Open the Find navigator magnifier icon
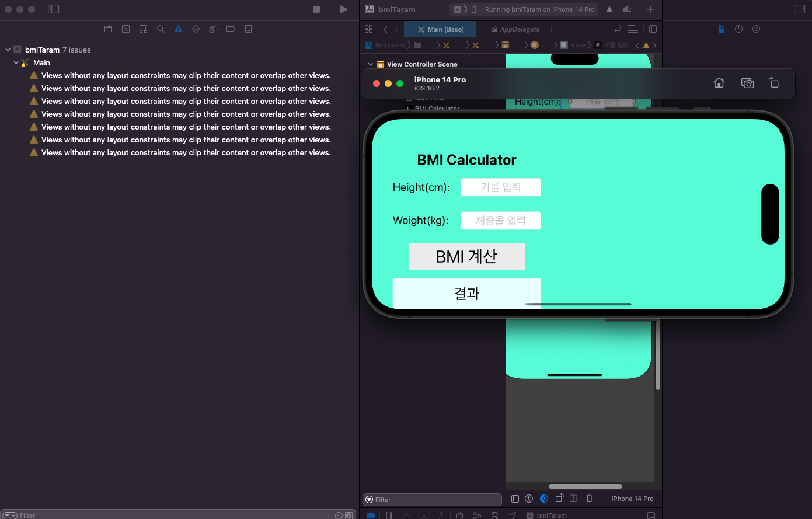Image resolution: width=812 pixels, height=519 pixels. tap(161, 29)
